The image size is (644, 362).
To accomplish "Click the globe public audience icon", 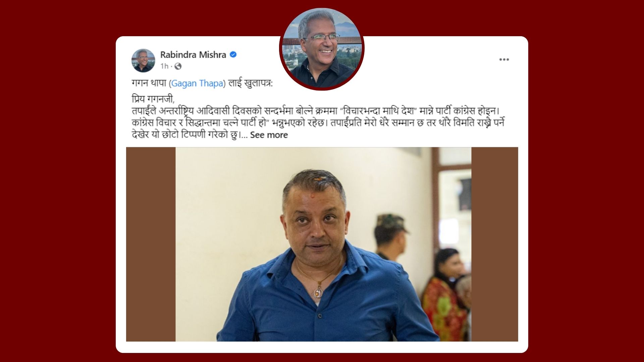I will (178, 66).
